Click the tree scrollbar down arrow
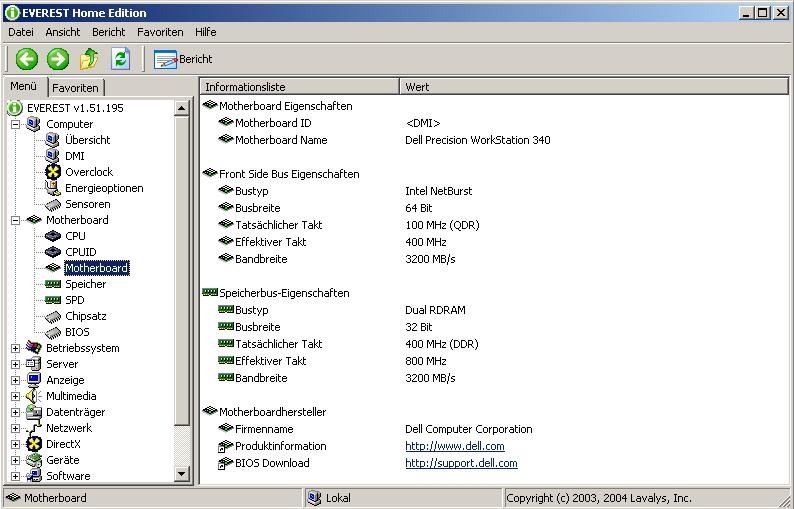 coord(182,474)
